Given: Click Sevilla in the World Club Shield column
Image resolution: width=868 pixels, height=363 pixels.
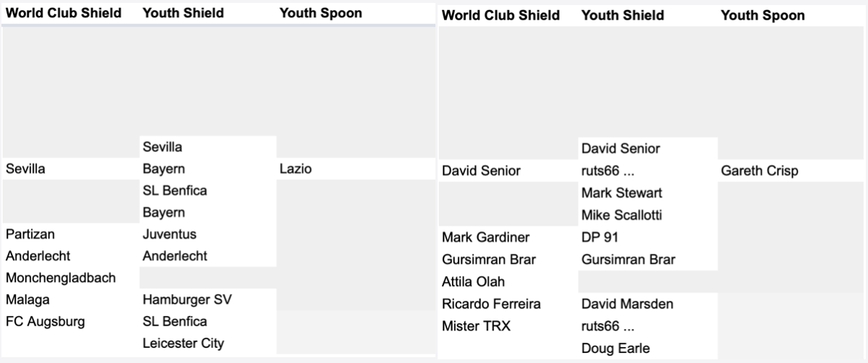Looking at the screenshot, I should coord(25,169).
